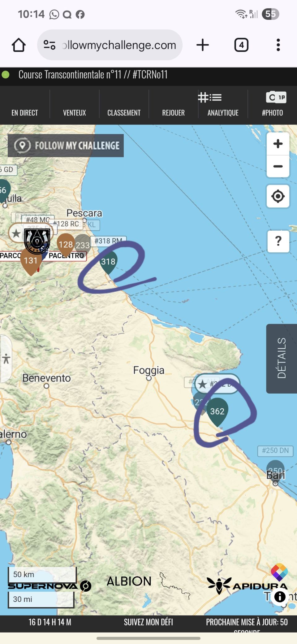Open the tab switcher showing 4 tabs

(241, 45)
